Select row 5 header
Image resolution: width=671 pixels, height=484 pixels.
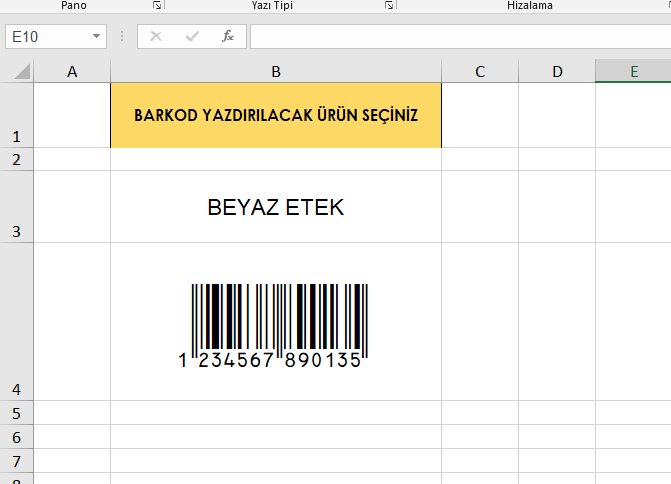[16, 413]
